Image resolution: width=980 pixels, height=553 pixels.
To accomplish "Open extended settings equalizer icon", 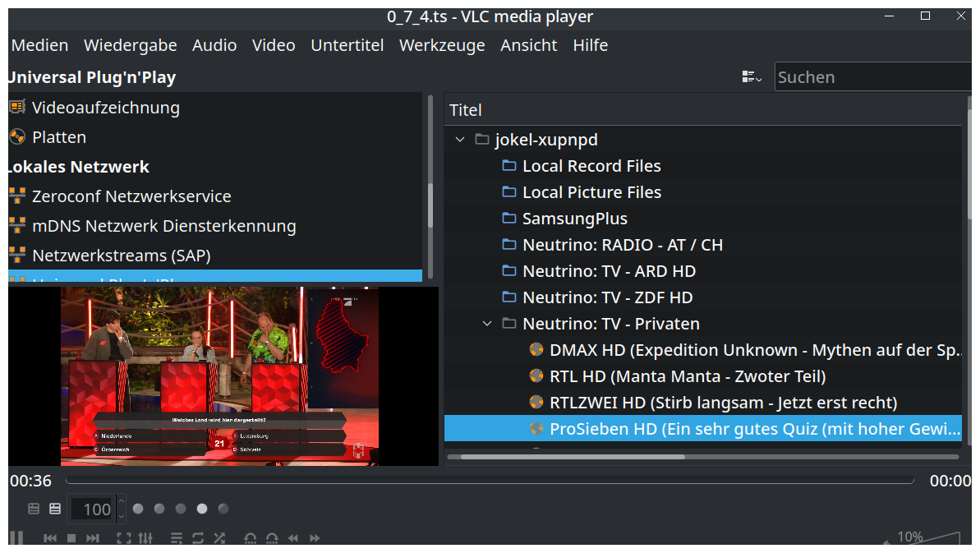I will (145, 538).
